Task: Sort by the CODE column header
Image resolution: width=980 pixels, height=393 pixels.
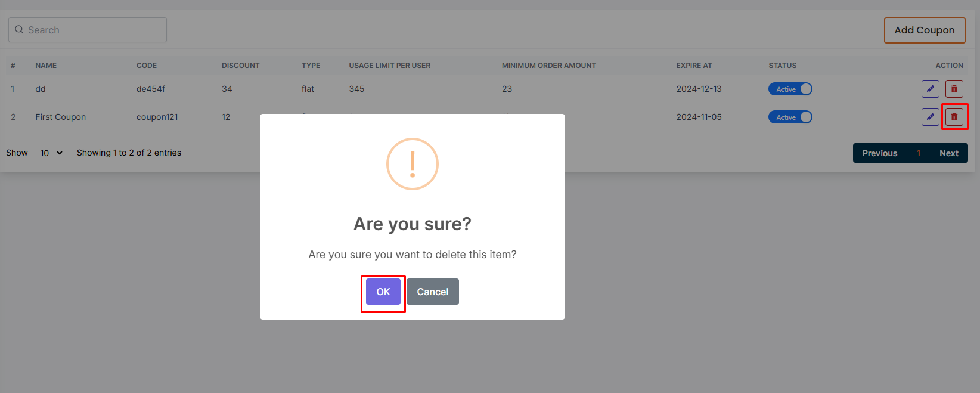Action: click(x=147, y=66)
